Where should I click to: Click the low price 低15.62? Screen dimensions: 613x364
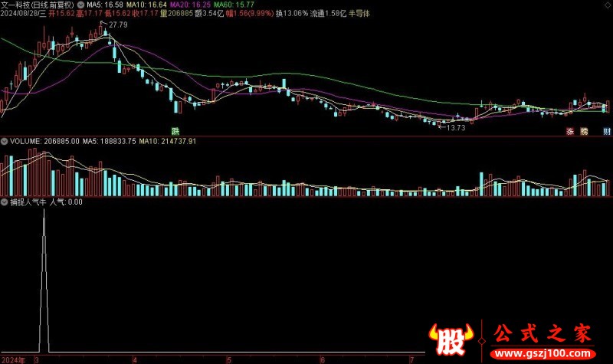point(117,14)
